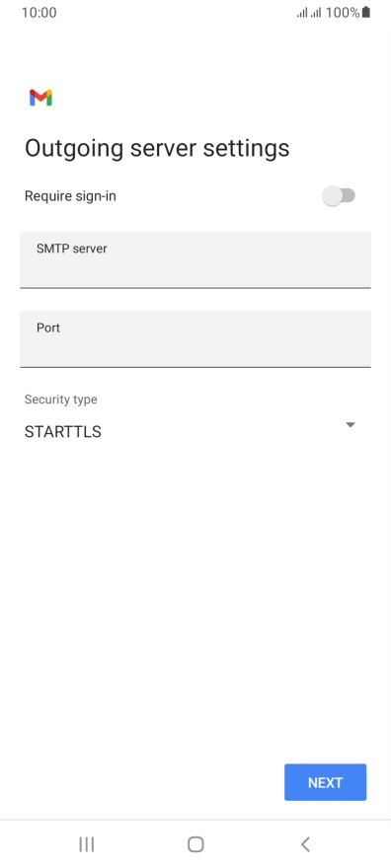Focus the SMTP server input field
This screenshot has height=868, width=391.
195,260
